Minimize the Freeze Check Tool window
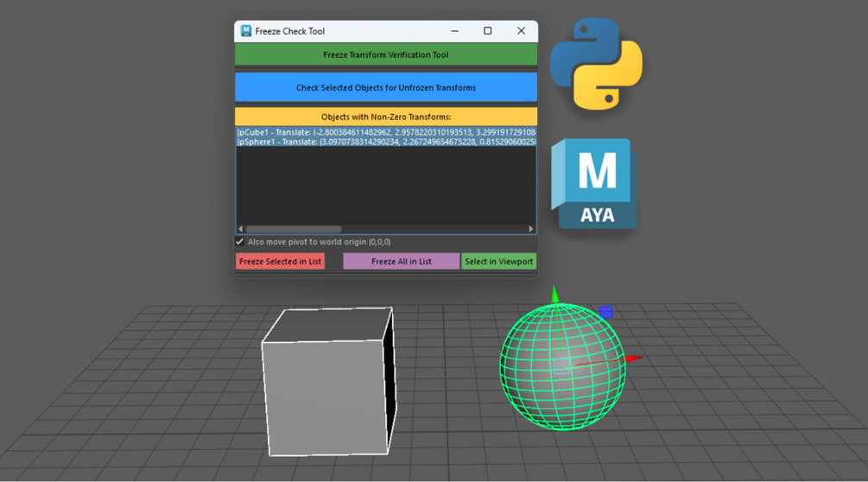868x482 pixels. (454, 31)
